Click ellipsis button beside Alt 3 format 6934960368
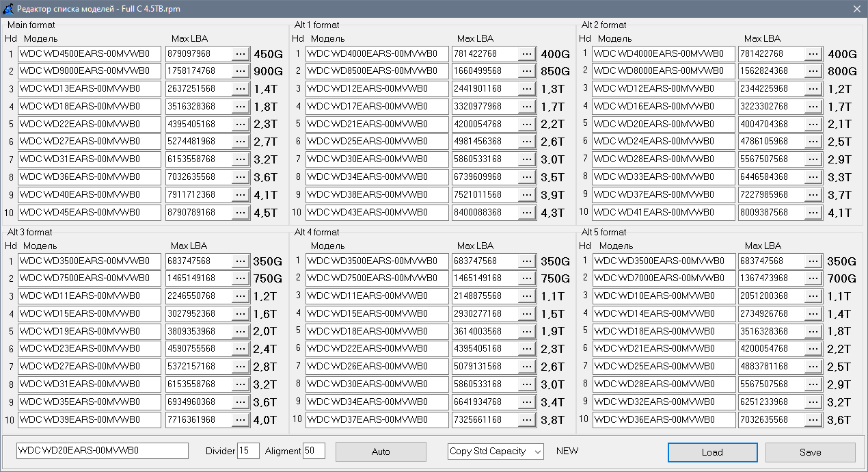Viewport: 868px width, 472px height. click(x=241, y=402)
